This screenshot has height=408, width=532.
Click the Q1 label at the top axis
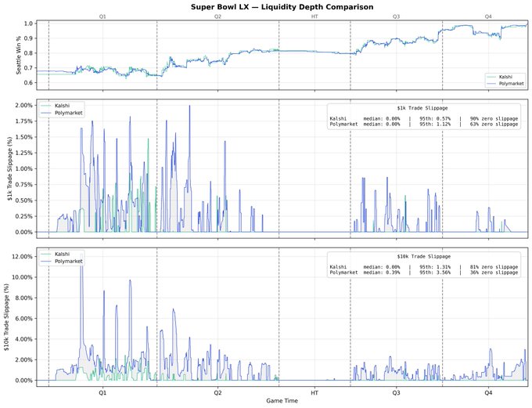(103, 16)
